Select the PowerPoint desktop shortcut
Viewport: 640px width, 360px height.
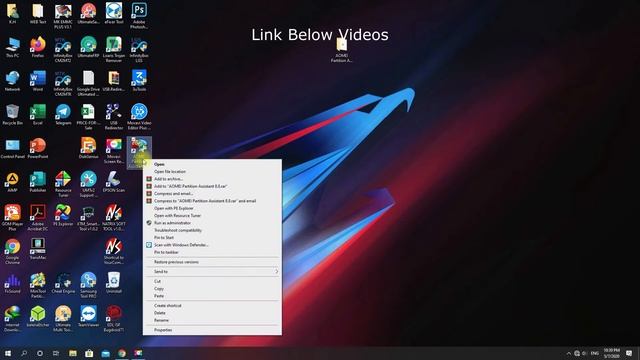38,148
